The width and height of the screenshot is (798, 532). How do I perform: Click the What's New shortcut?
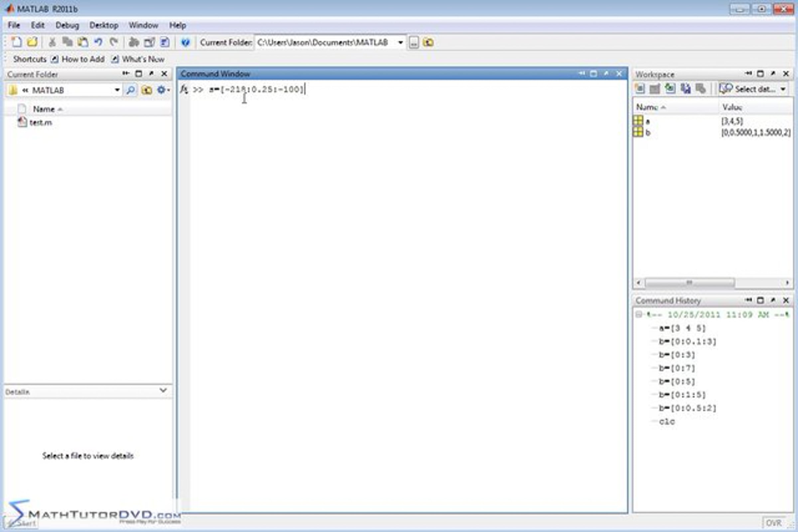point(139,59)
